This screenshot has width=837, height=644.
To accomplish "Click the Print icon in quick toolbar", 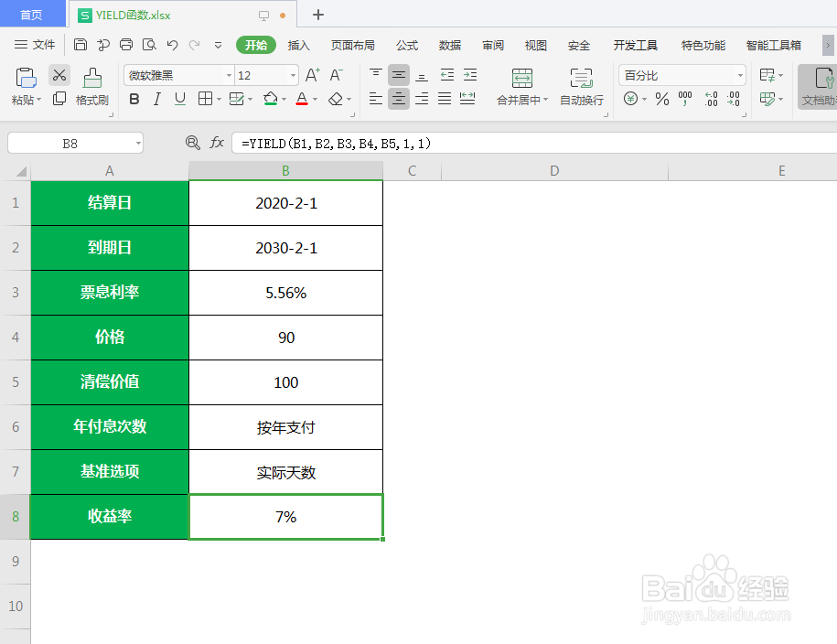I will pyautogui.click(x=126, y=45).
